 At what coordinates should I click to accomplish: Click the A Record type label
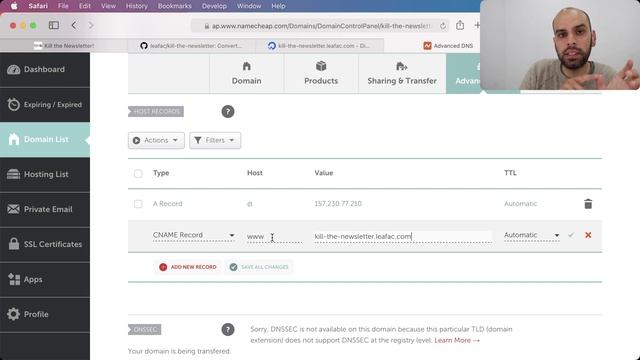click(x=167, y=204)
